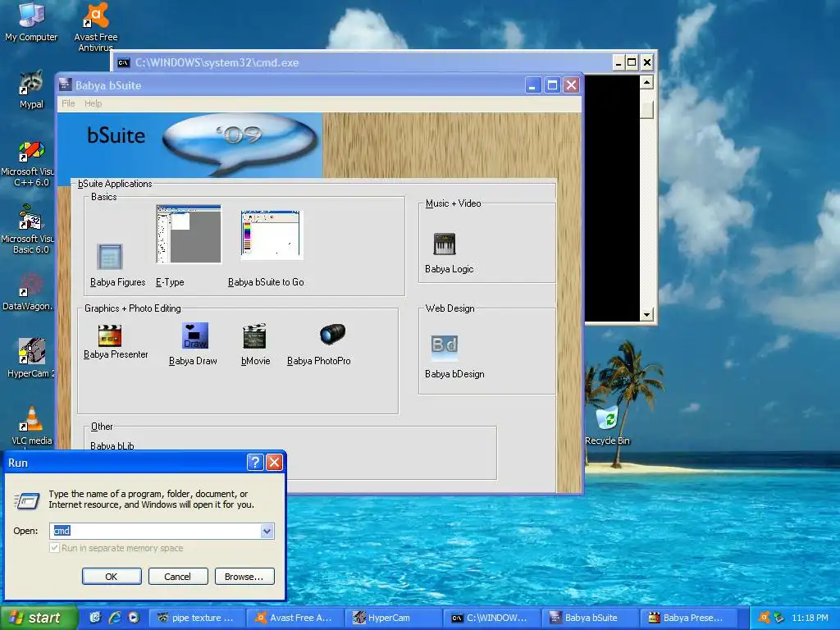This screenshot has width=840, height=630.
Task: Click the Music + Video group label
Action: point(453,203)
